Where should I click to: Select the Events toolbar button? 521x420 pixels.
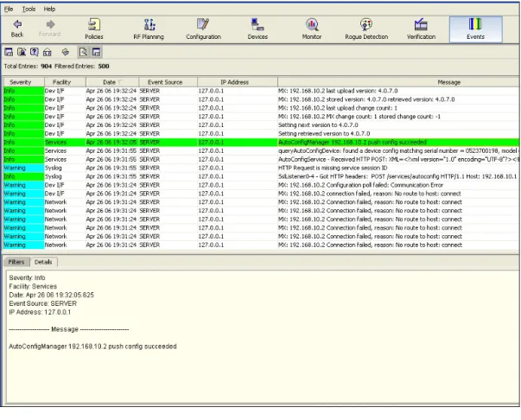click(475, 29)
